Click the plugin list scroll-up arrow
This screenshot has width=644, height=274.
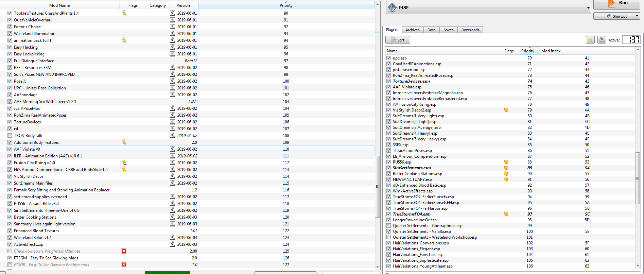638,50
